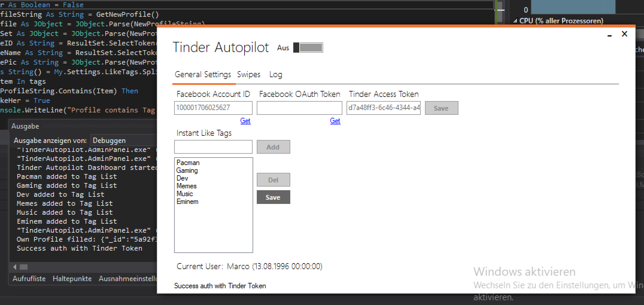
Task: Click the code editor vertical scrollbar
Action: pos(499,12)
